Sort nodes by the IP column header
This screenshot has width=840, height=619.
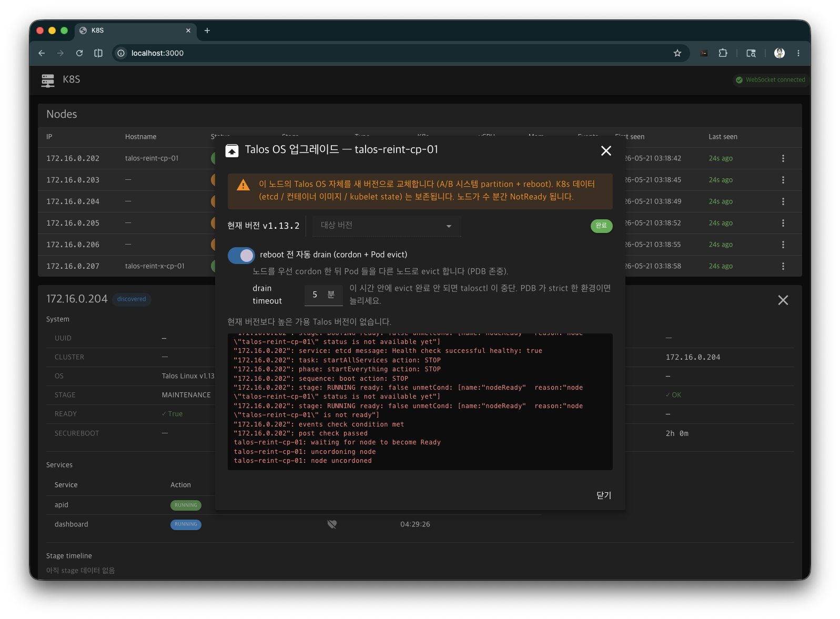pyautogui.click(x=49, y=137)
